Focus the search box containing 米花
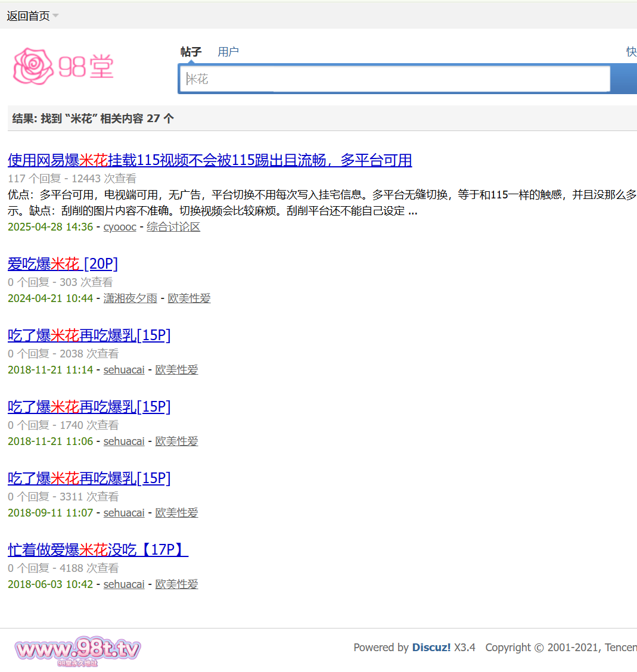The height and width of the screenshot is (672, 637). coord(393,79)
